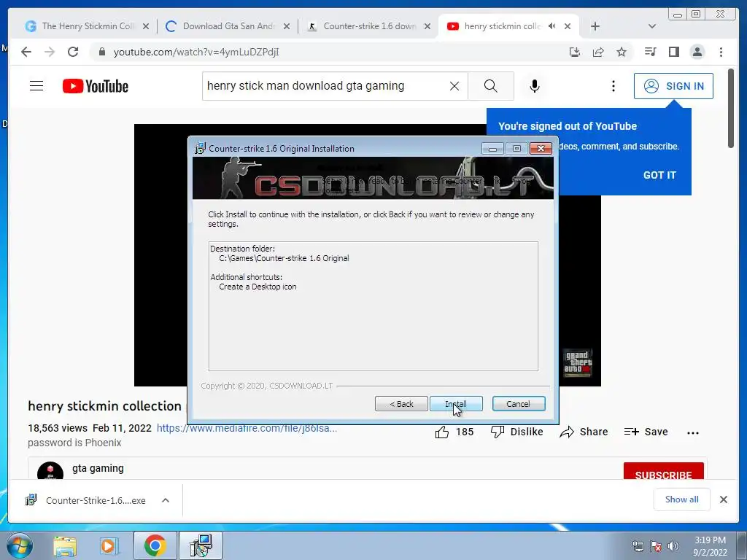Toggle the Chrome side panel
Screen dimensions: 747x560
673,52
